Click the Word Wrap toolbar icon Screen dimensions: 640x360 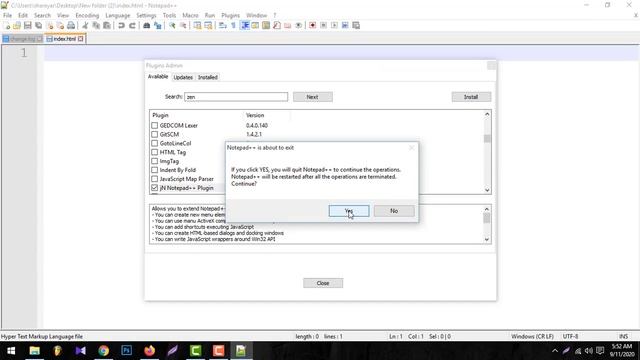coord(222,25)
